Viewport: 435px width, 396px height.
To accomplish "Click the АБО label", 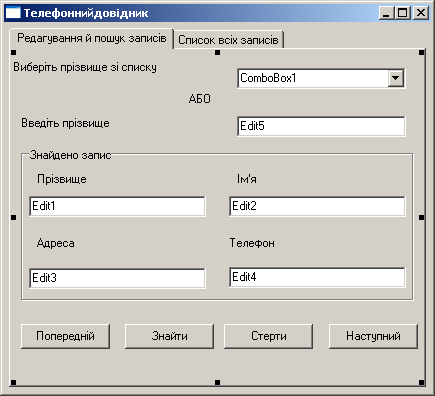I will [x=199, y=99].
